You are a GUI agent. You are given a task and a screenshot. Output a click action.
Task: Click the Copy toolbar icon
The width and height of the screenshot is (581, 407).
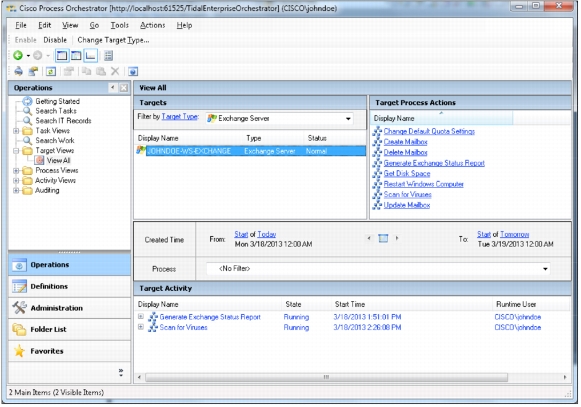(87, 71)
